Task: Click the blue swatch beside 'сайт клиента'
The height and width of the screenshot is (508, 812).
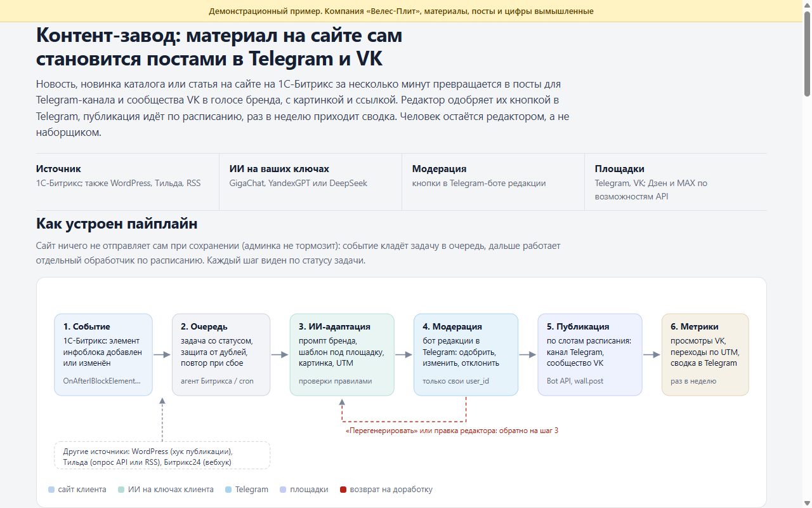Action: (51, 490)
